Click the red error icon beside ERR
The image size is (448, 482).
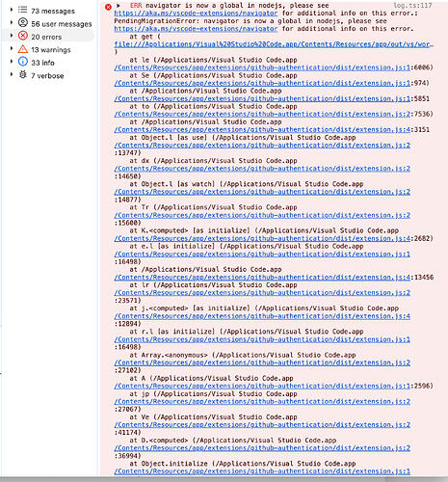pyautogui.click(x=108, y=7)
